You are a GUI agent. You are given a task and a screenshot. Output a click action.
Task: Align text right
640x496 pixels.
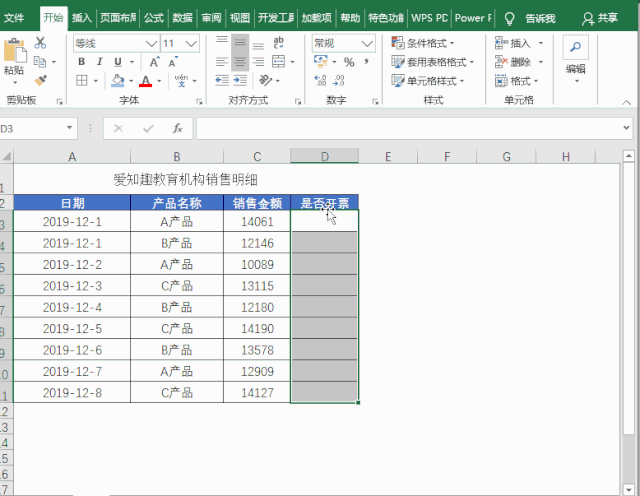(x=258, y=62)
